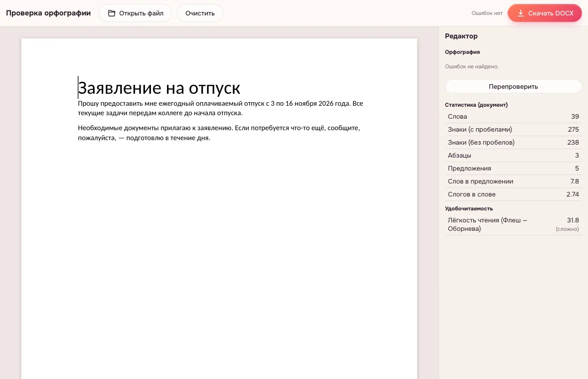Click the heading Заявление на отпуск
This screenshot has width=588, height=379.
point(159,88)
